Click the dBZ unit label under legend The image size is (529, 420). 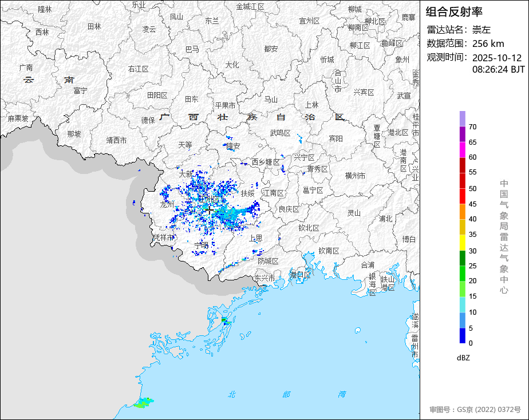(x=463, y=358)
